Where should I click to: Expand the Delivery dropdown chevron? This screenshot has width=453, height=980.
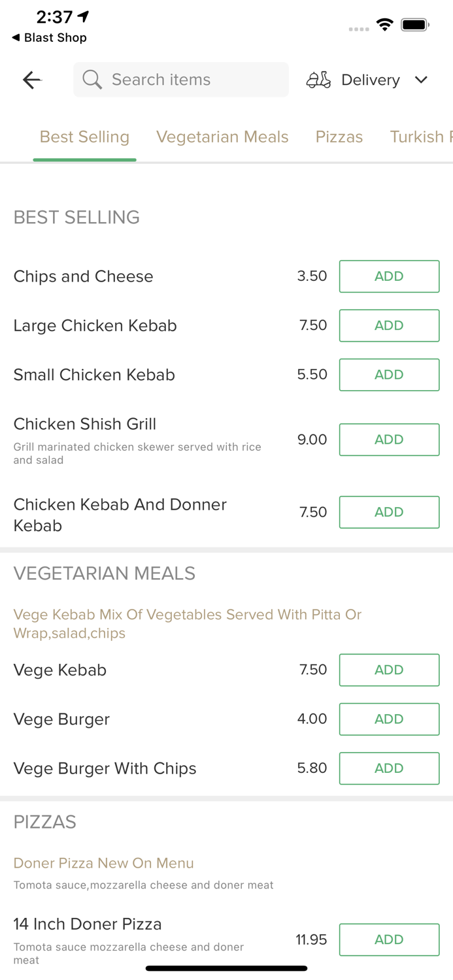[421, 80]
